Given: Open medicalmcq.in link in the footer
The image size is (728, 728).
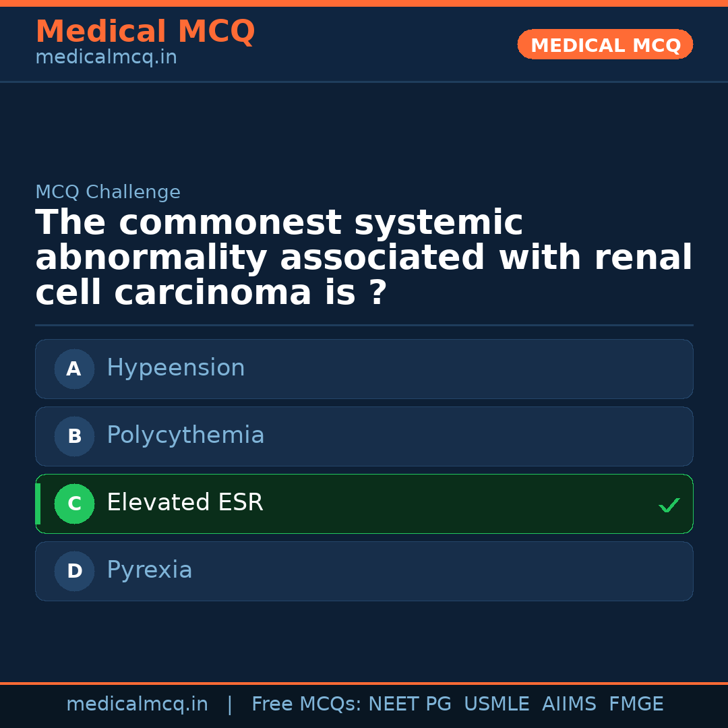Looking at the screenshot, I should (137, 704).
